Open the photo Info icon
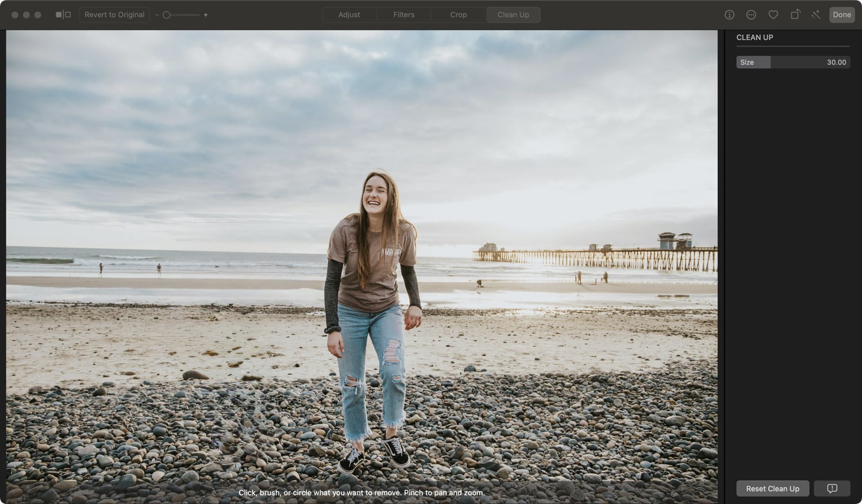The width and height of the screenshot is (862, 504). pos(729,15)
